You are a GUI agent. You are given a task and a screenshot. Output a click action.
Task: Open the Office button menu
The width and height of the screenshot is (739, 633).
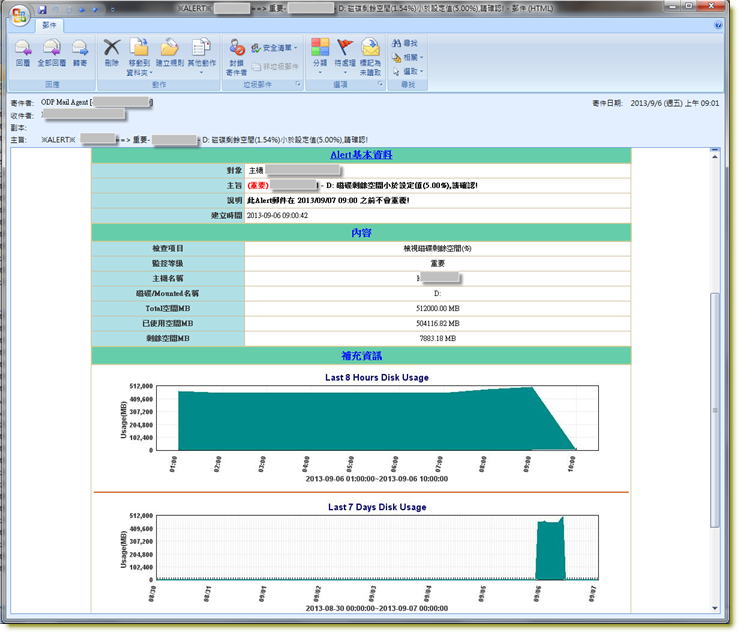coord(19,15)
